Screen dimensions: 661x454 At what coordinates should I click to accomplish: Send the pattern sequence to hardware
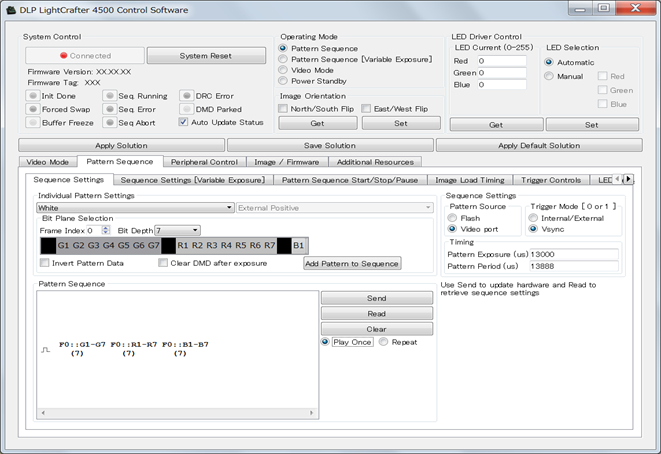click(377, 298)
